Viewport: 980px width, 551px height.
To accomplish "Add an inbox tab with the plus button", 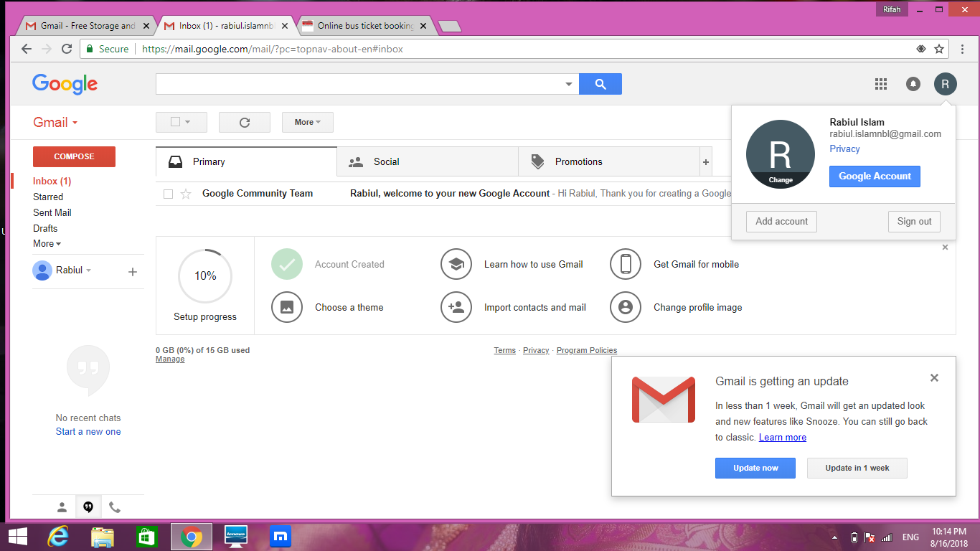I will (706, 162).
